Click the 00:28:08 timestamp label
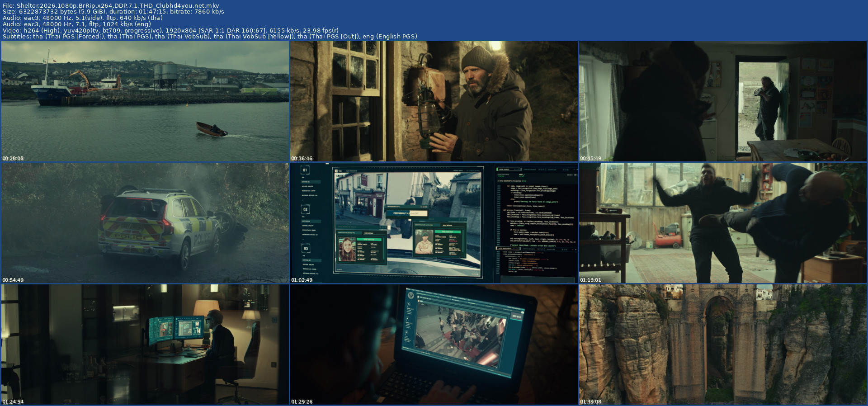The width and height of the screenshot is (868, 406). (13, 158)
